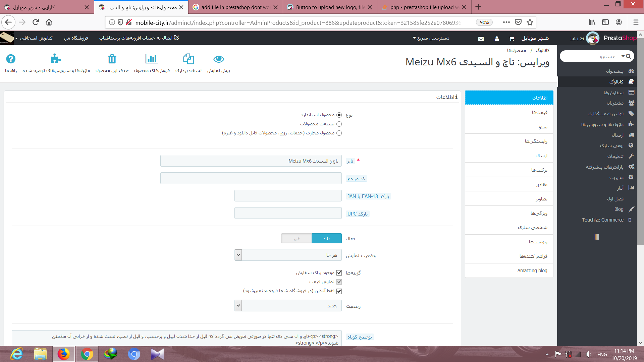Open the messages envelope icon in header
This screenshot has width=644, height=362.
click(481, 39)
